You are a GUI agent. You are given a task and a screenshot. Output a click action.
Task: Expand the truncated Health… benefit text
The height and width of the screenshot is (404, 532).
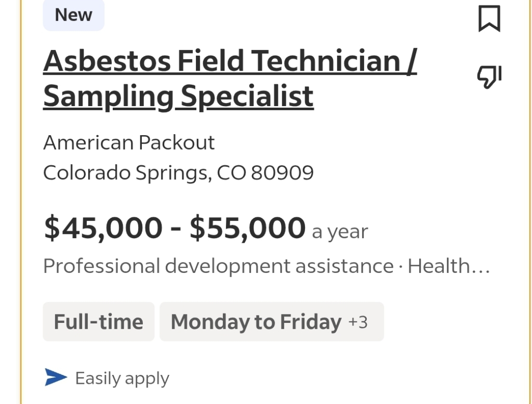[449, 266]
